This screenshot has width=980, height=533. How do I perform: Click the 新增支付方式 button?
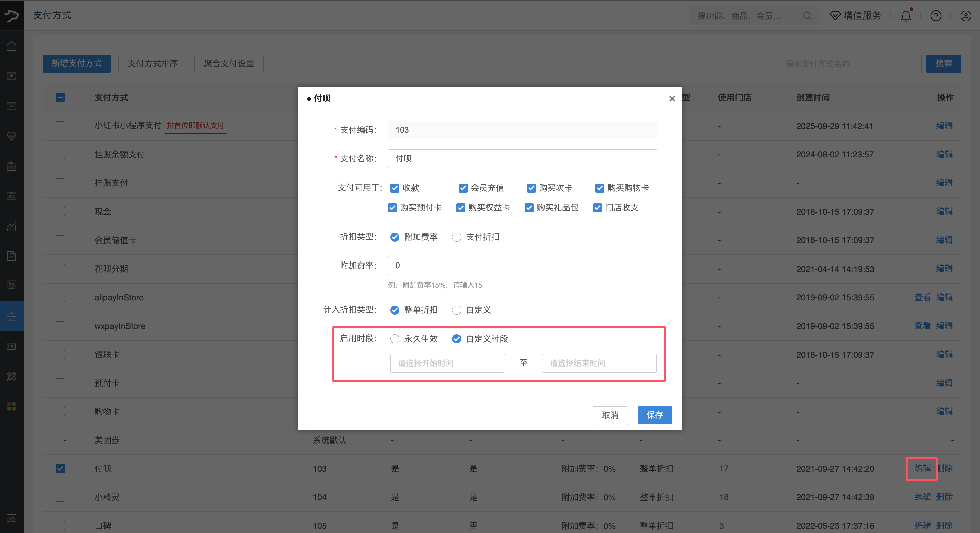(76, 64)
